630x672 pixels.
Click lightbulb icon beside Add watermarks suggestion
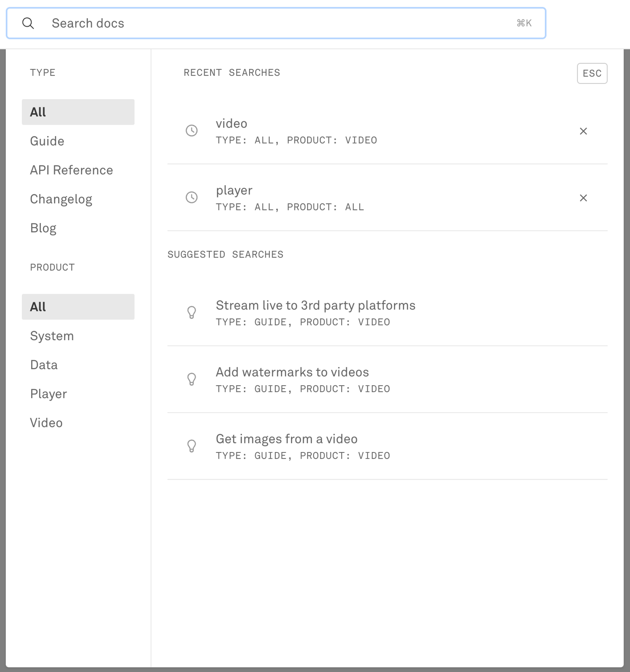coord(192,379)
